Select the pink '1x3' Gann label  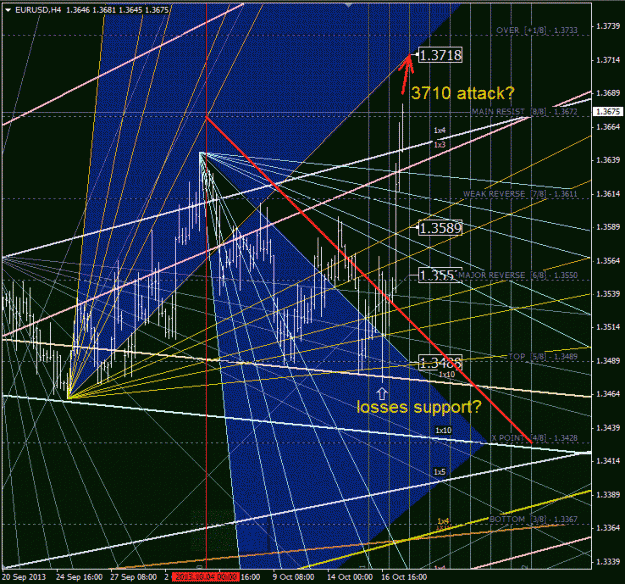click(440, 145)
